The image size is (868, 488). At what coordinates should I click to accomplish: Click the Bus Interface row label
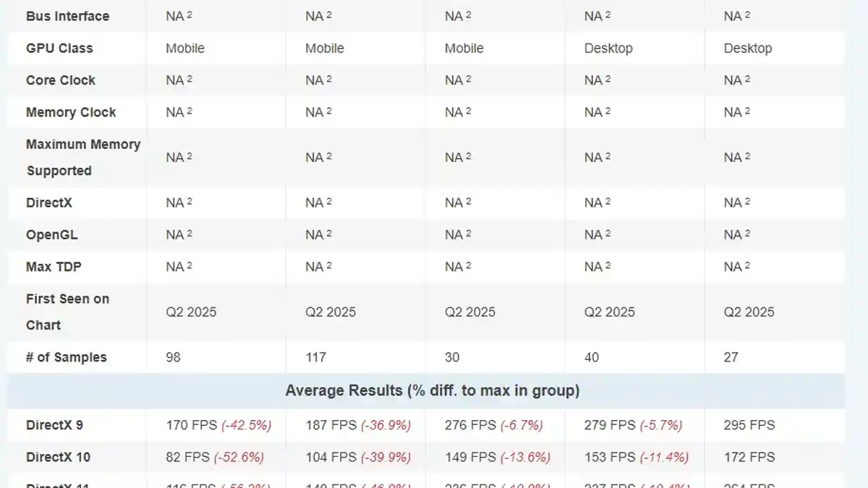(x=67, y=16)
